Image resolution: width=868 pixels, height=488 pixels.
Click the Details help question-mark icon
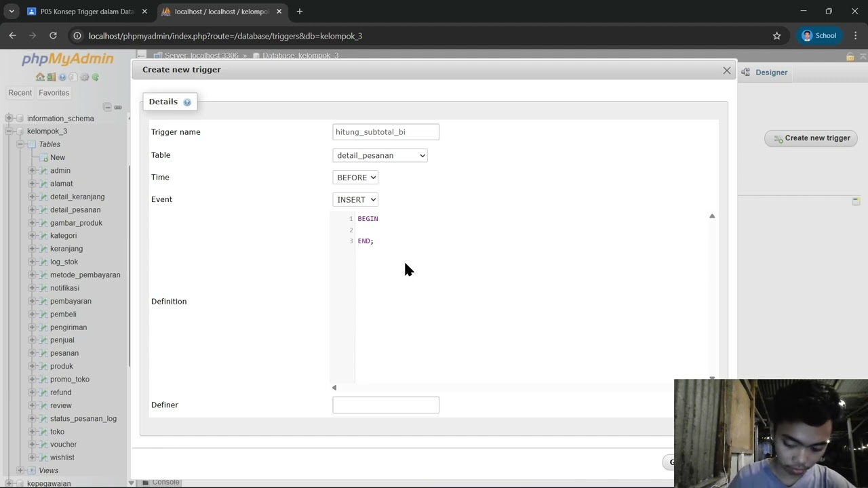coord(187,102)
